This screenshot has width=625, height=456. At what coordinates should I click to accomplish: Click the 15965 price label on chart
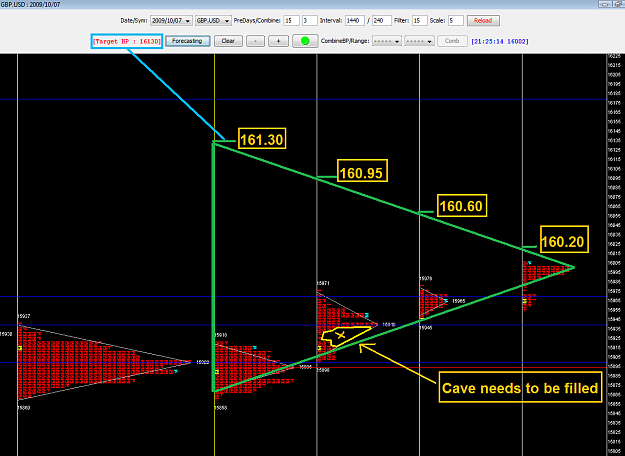coord(459,301)
